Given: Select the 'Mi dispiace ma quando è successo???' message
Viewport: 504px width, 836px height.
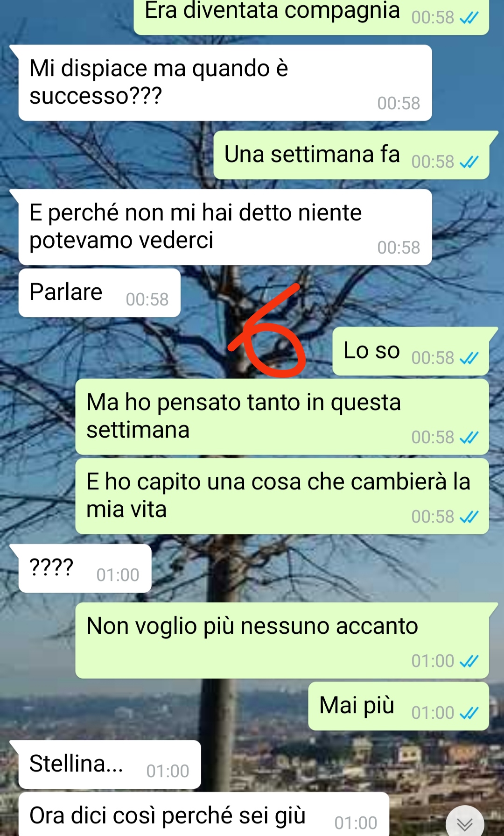Looking at the screenshot, I should (x=225, y=83).
